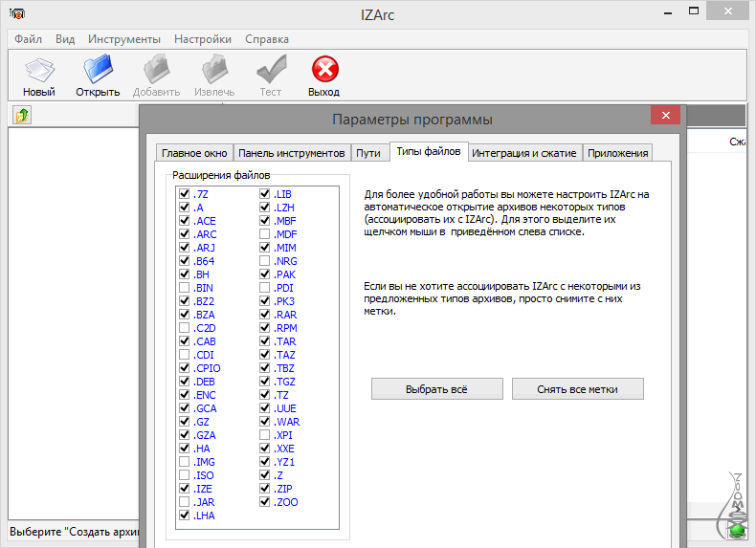Image resolution: width=756 pixels, height=548 pixels.
Task: Uncheck the .MIM extension checkbox
Action: click(265, 248)
